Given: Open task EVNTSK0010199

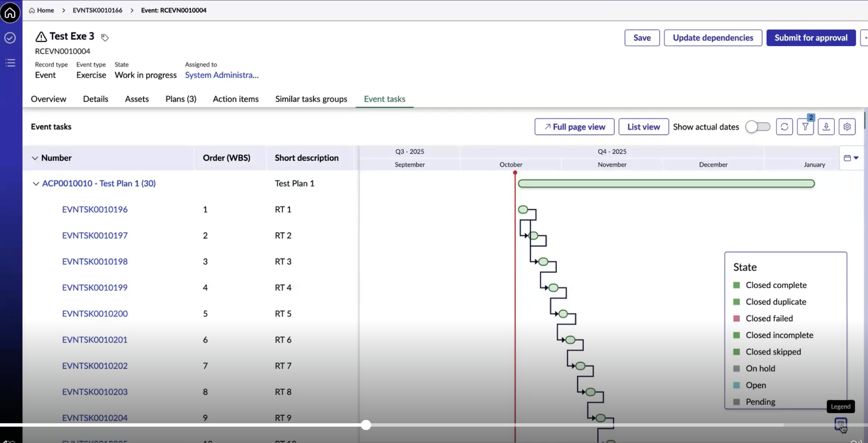Looking at the screenshot, I should pos(95,287).
